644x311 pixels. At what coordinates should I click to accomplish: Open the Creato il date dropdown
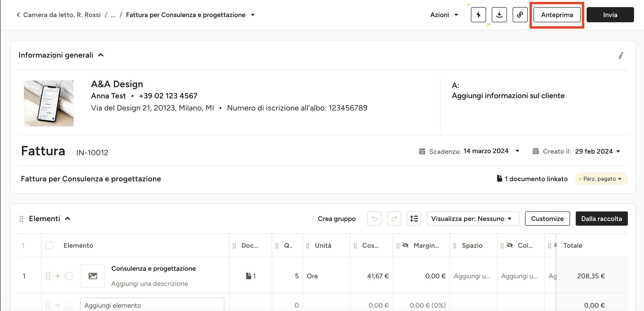coord(618,151)
